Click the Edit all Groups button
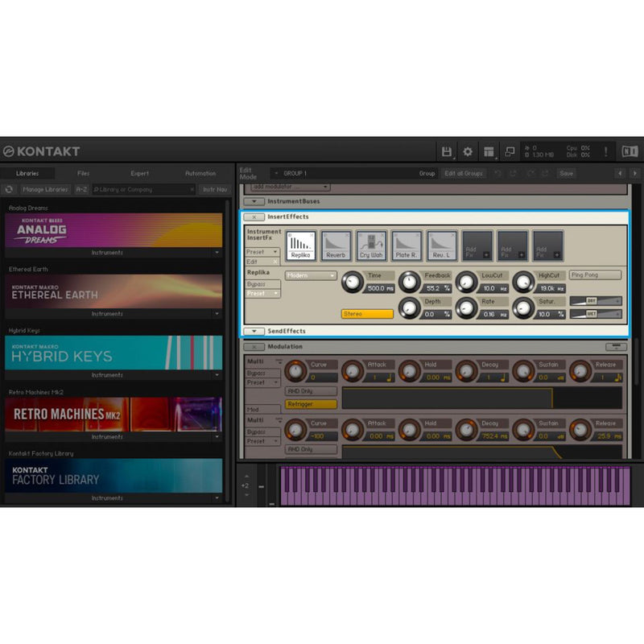 tap(465, 172)
